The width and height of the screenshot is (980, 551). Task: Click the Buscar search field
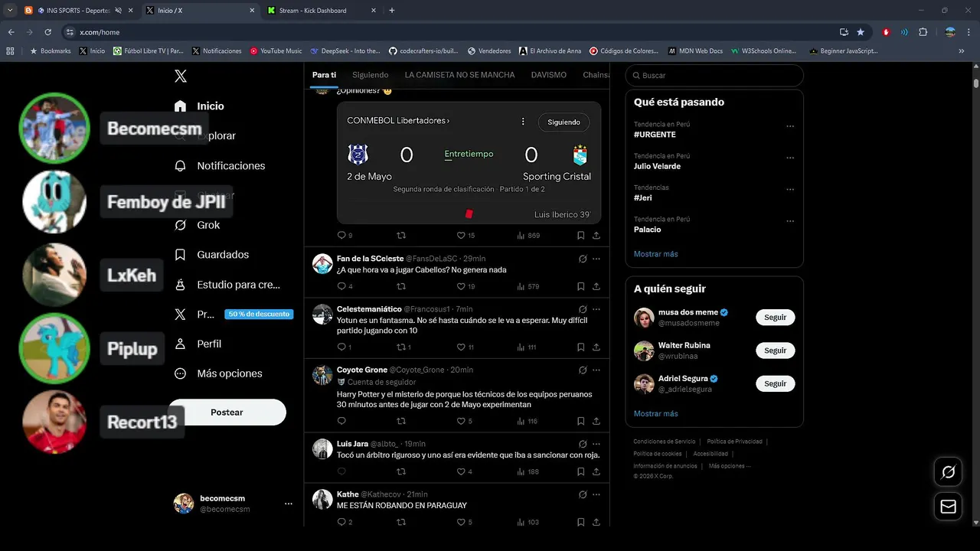tap(714, 76)
